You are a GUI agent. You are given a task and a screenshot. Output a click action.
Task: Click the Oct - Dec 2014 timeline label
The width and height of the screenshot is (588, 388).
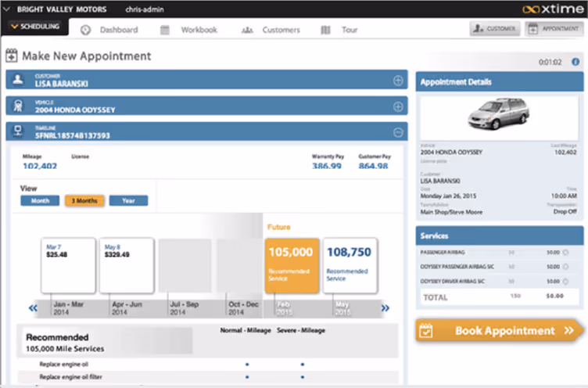coord(243,308)
